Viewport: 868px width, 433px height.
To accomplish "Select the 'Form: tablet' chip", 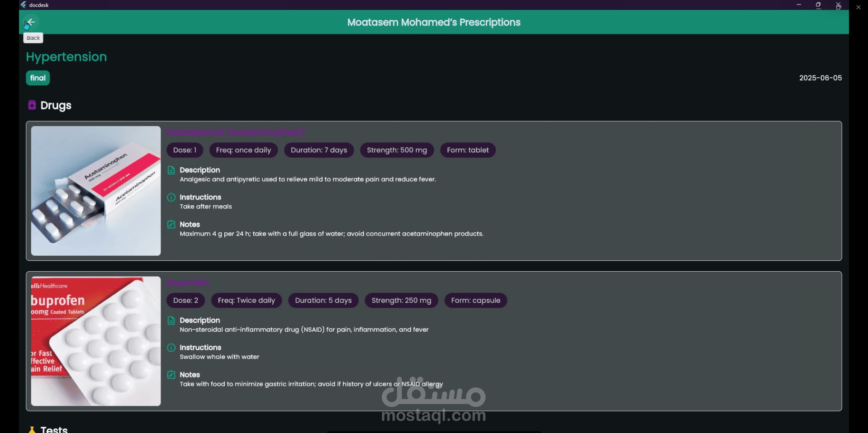I will [468, 150].
